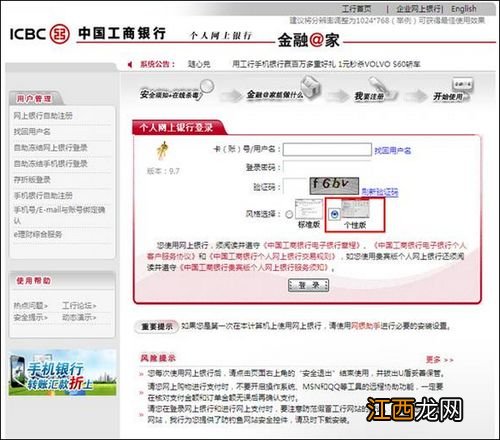Click the login password input field
This screenshot has height=440, width=500.
(x=327, y=167)
